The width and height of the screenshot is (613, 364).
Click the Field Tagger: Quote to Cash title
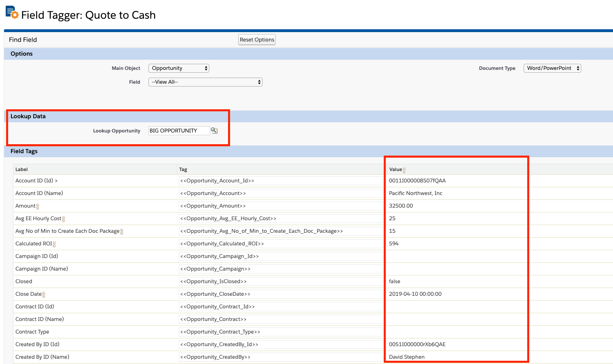coord(88,15)
